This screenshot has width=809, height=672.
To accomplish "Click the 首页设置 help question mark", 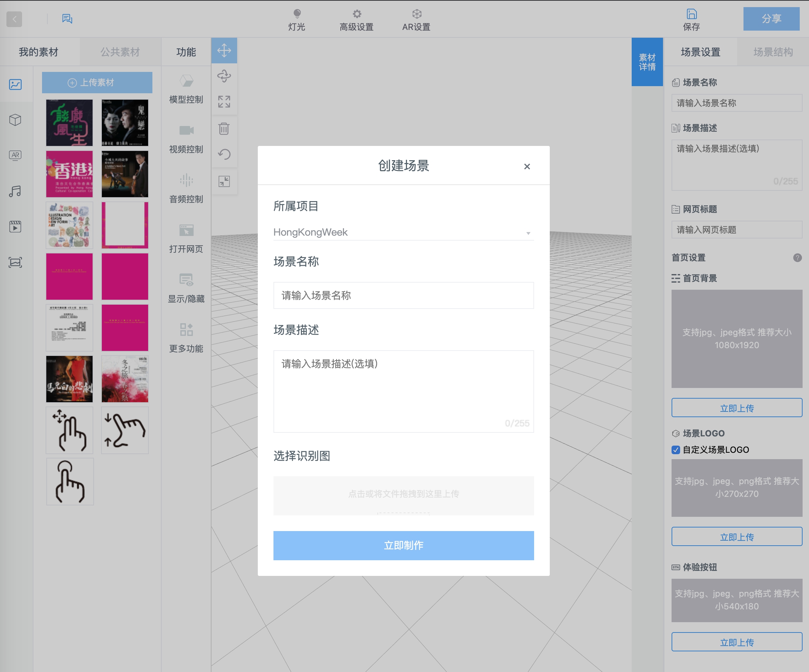I will click(x=798, y=258).
